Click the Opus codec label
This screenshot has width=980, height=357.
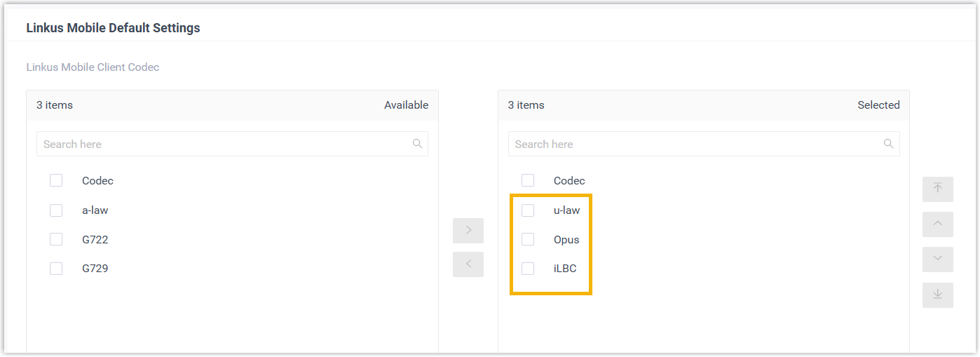pos(566,240)
